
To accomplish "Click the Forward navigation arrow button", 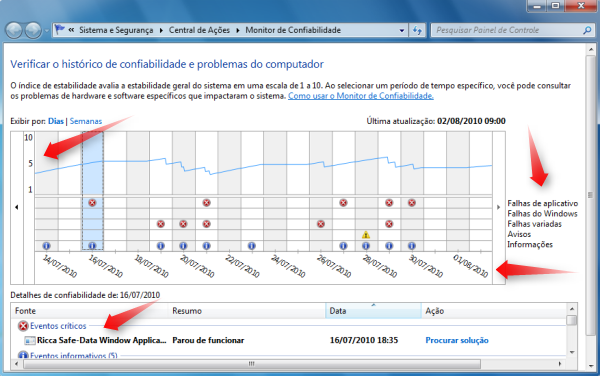I will click(33, 30).
